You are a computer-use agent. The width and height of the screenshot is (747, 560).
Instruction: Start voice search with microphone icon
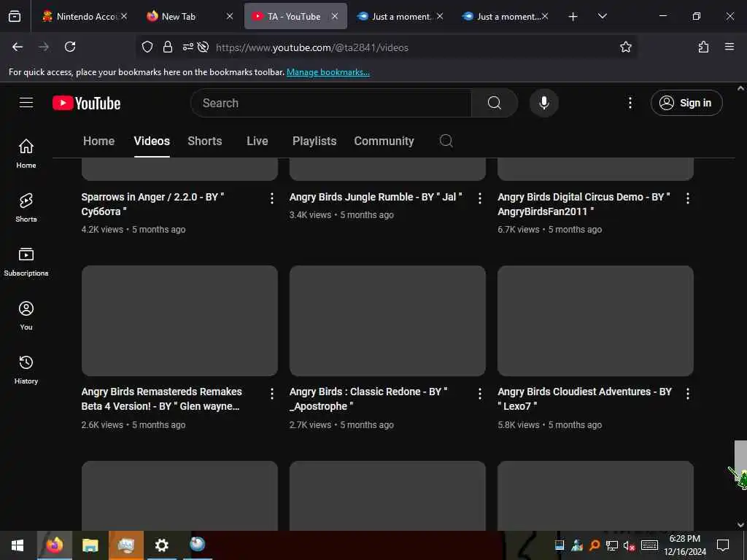[x=543, y=103]
